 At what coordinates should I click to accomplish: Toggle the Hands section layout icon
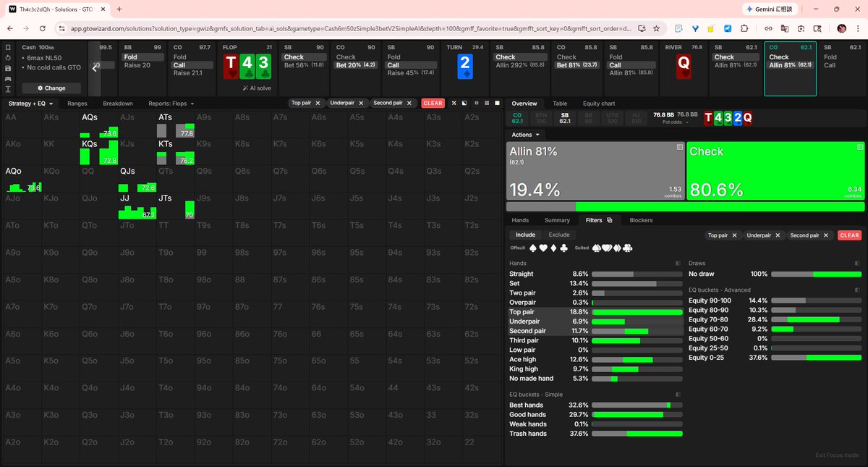[x=678, y=264]
